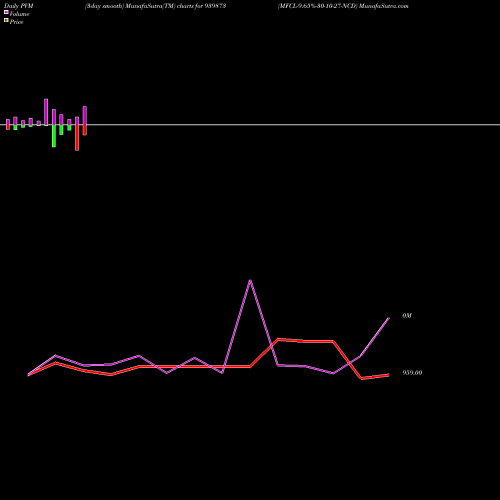Click the MFCL NCD MunafaSutra.com heading text
Image resolution: width=500 pixels, height=500 pixels.
coord(343,6)
